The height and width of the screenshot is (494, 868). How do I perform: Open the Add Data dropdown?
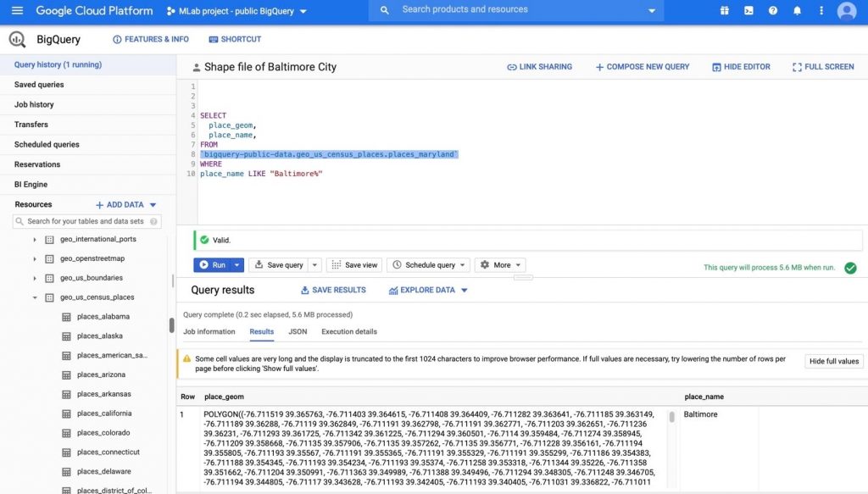[x=125, y=205]
